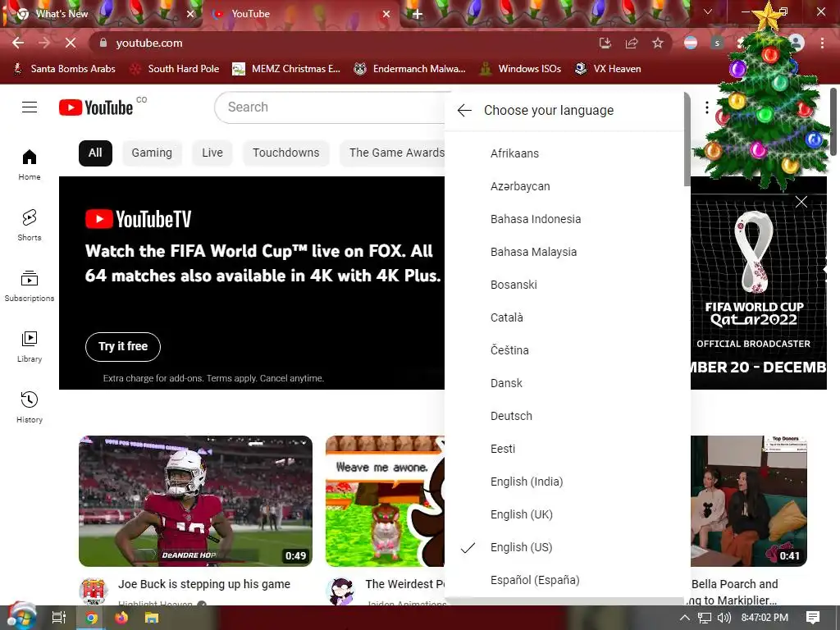Choose Bahasa Malaysia language
Image resolution: width=840 pixels, height=630 pixels.
[x=564, y=252]
